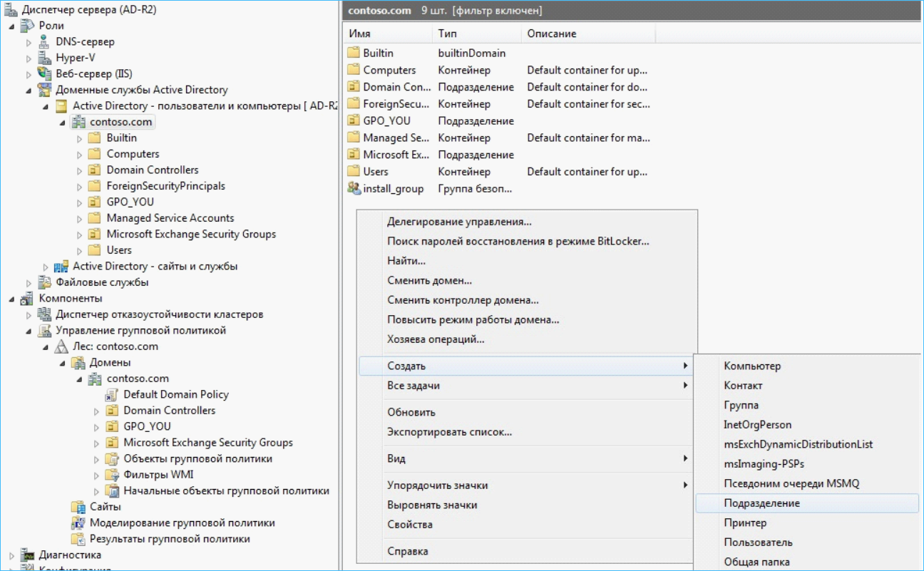The height and width of the screenshot is (571, 924).
Task: Click the DNS-сервер role icon
Action: pyautogui.click(x=44, y=41)
